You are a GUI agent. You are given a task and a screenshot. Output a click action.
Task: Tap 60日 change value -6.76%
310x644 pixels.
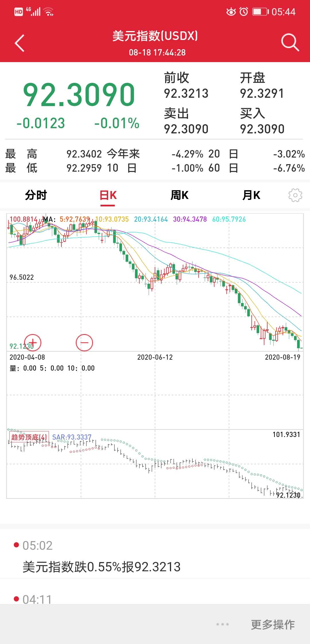[289, 168]
